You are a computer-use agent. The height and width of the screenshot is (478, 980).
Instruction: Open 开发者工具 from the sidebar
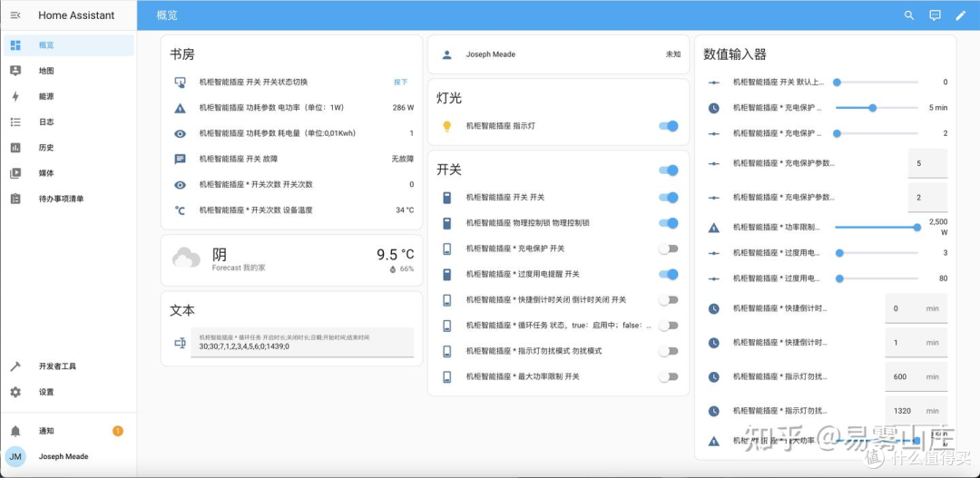pos(69,366)
